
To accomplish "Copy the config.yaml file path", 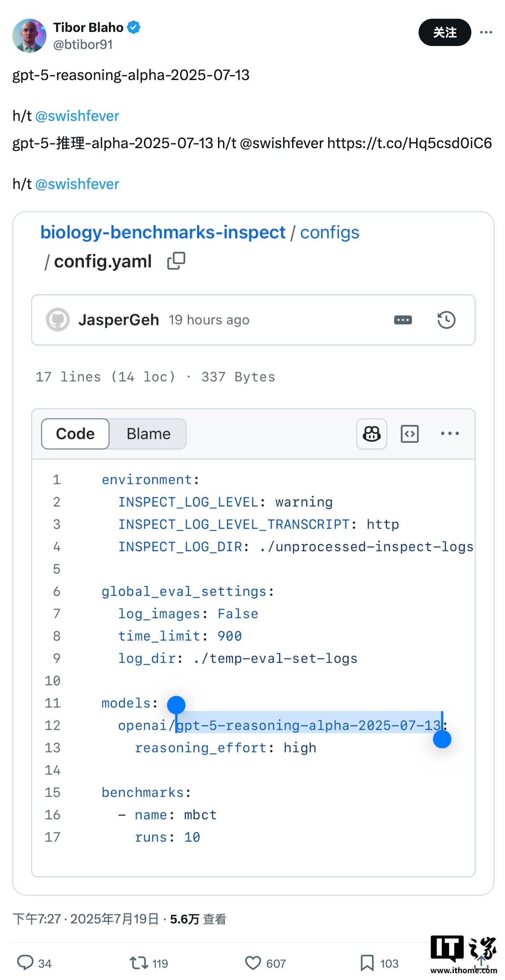I will click(176, 261).
